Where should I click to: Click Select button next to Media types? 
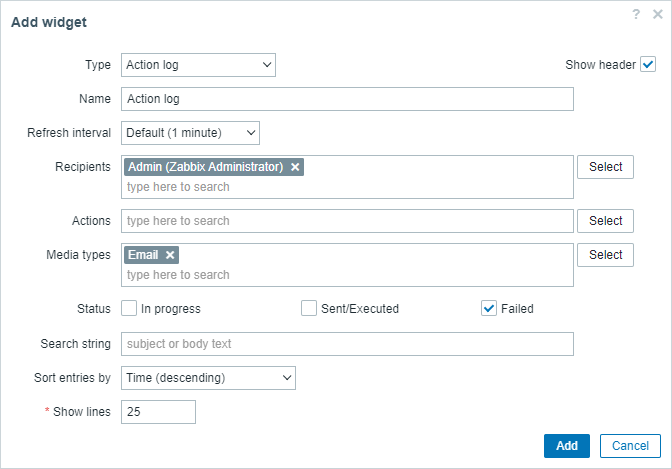(605, 255)
